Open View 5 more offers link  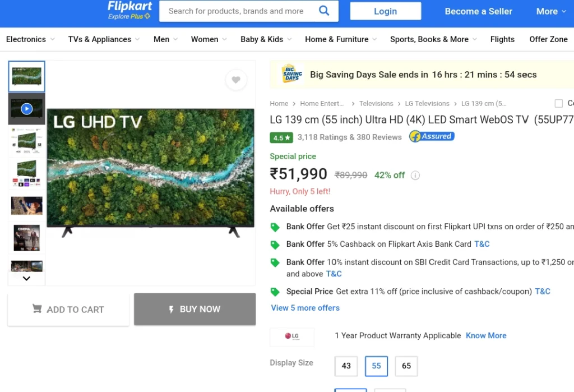[x=305, y=308]
